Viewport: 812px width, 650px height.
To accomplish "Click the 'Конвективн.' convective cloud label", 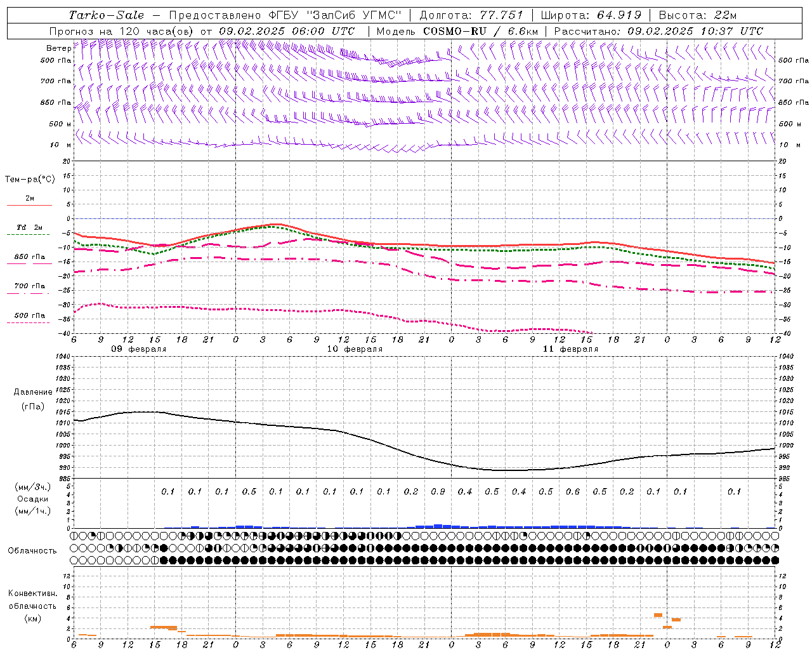I will 32,594.
